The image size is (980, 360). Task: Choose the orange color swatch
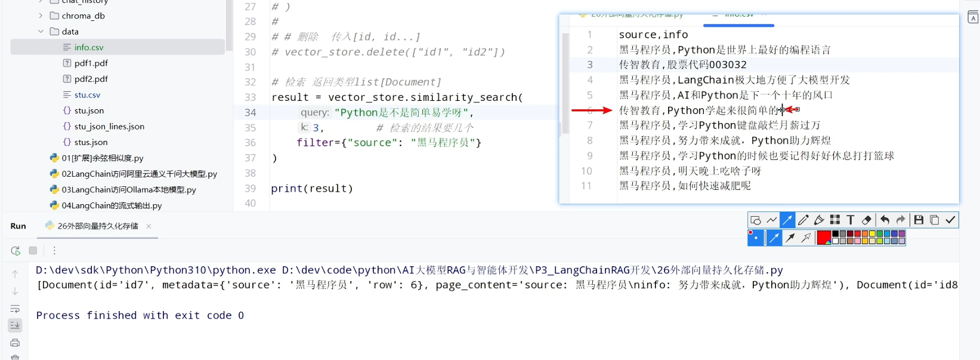(865, 234)
